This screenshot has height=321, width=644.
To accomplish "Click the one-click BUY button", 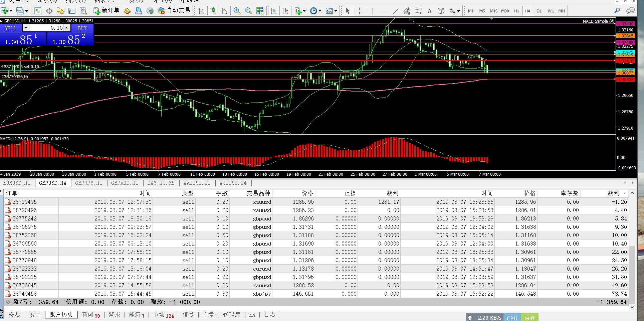I will [x=82, y=28].
